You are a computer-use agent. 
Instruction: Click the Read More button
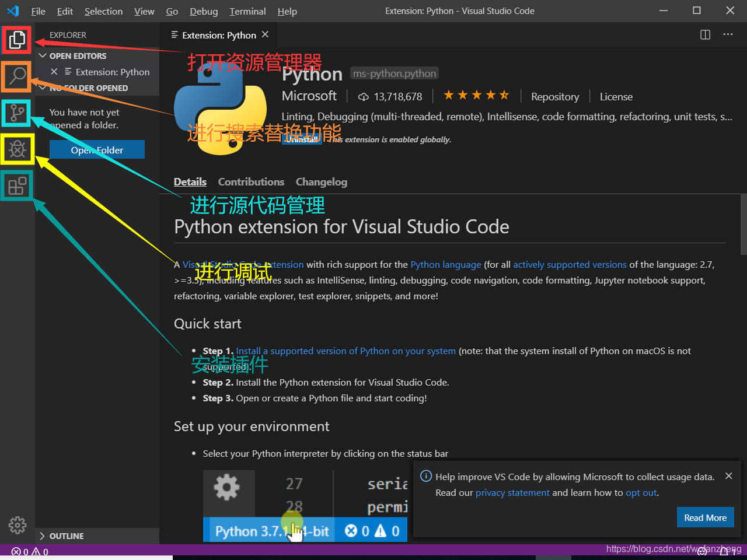point(705,517)
